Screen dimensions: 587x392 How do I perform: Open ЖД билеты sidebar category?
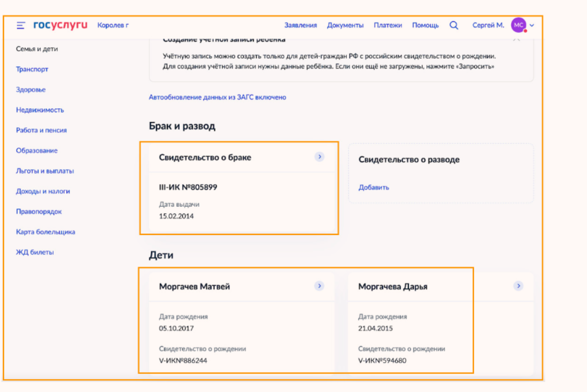[x=35, y=252]
